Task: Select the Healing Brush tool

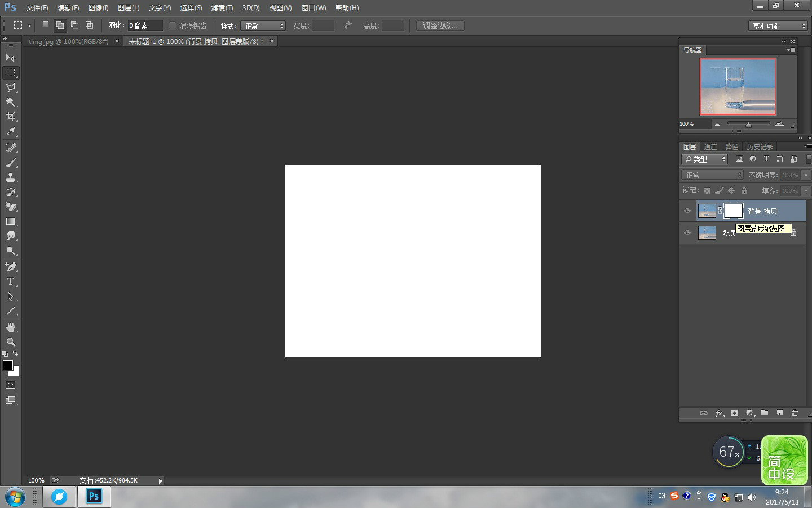Action: pos(10,148)
